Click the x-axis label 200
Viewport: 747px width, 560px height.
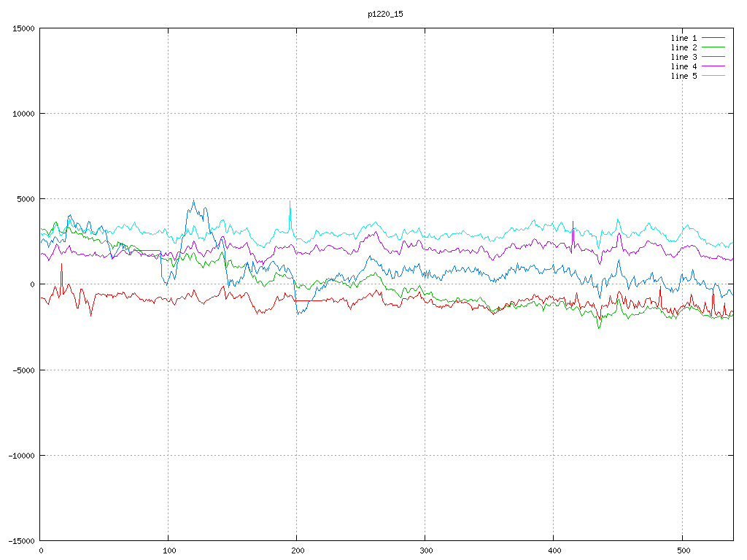(298, 551)
